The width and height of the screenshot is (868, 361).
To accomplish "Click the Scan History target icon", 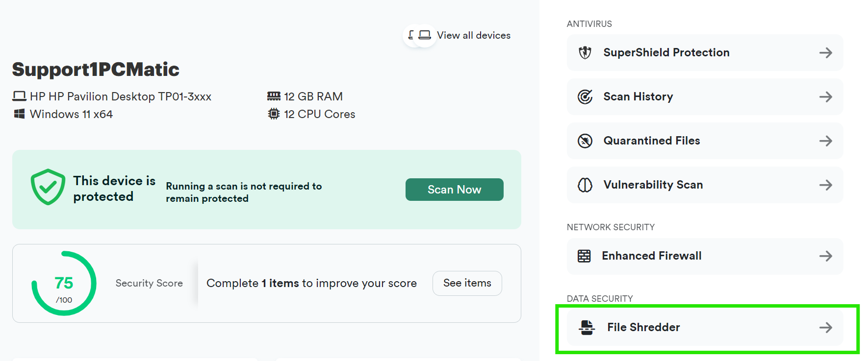I will point(585,96).
